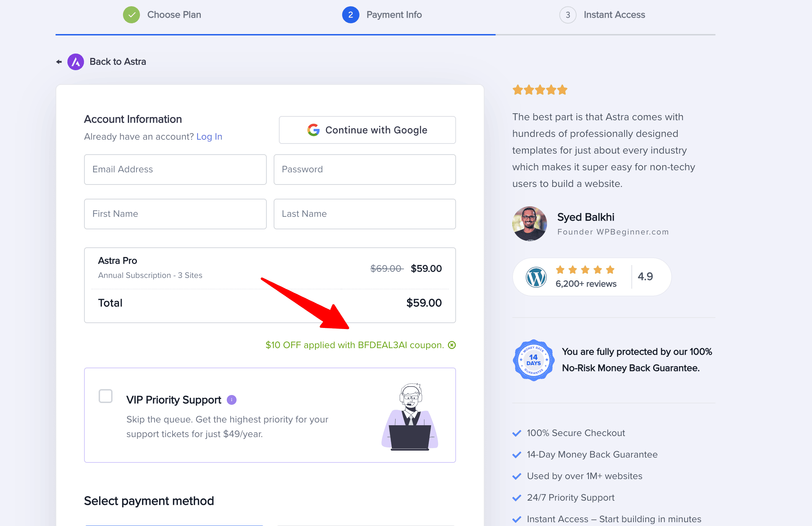
Task: Click the Astra Pro $59.00 discounted price
Action: (x=426, y=269)
